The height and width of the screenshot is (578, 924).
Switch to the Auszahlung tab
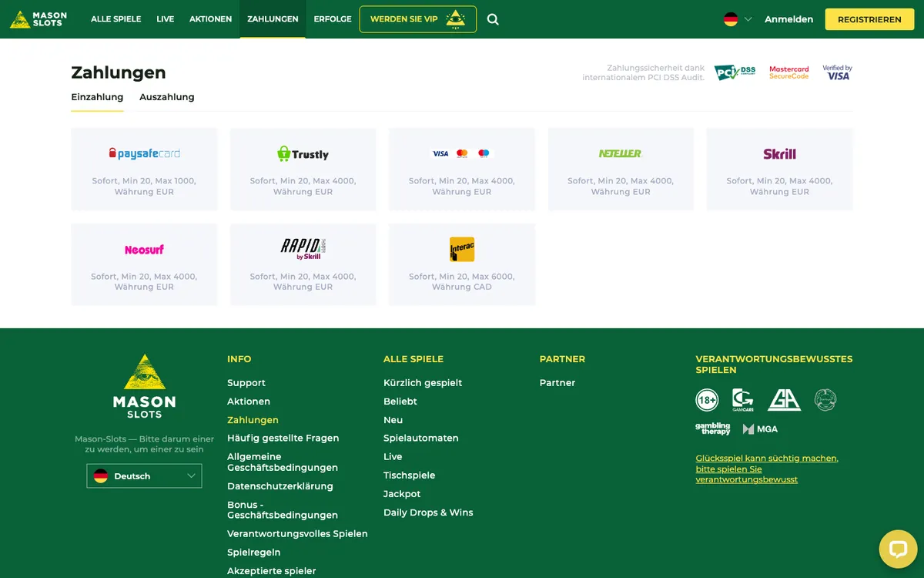(x=167, y=97)
